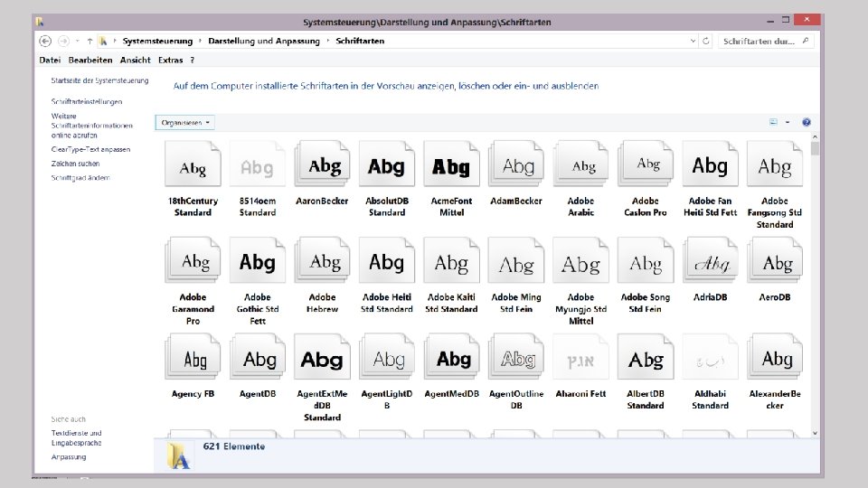Open Schriftgrad ändern link

[x=80, y=178]
